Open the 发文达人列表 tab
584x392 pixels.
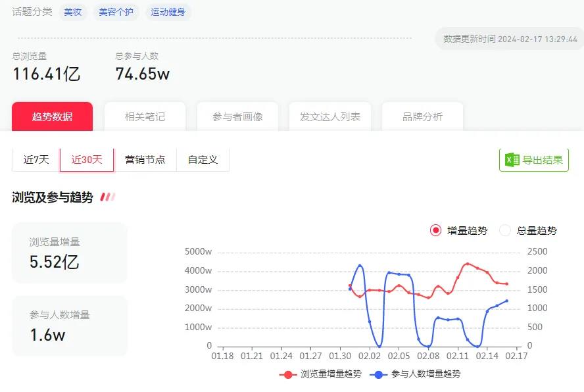pos(330,116)
